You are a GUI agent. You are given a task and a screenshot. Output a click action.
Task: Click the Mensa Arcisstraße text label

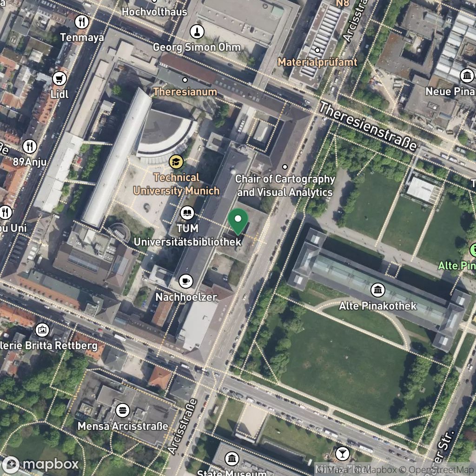point(123,426)
